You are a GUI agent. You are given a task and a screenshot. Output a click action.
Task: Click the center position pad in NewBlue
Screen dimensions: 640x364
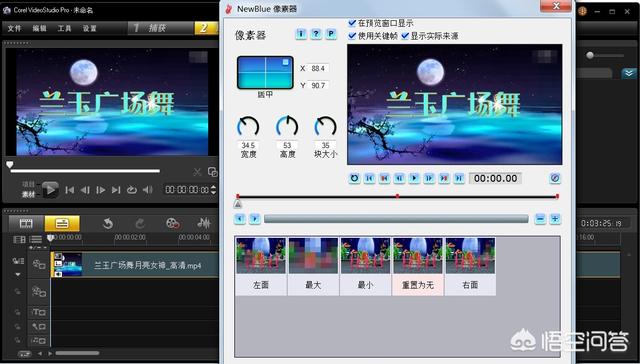click(265, 73)
